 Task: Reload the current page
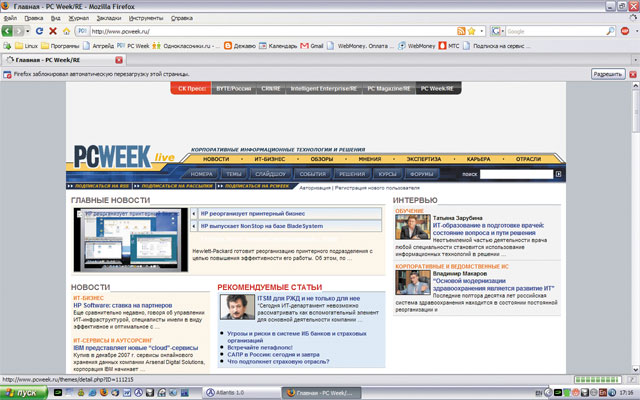(x=39, y=31)
